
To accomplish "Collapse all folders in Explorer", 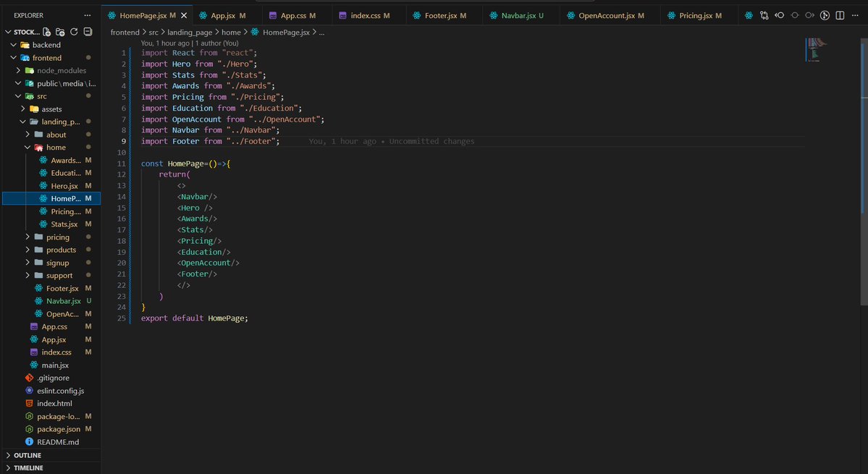I will 88,32.
